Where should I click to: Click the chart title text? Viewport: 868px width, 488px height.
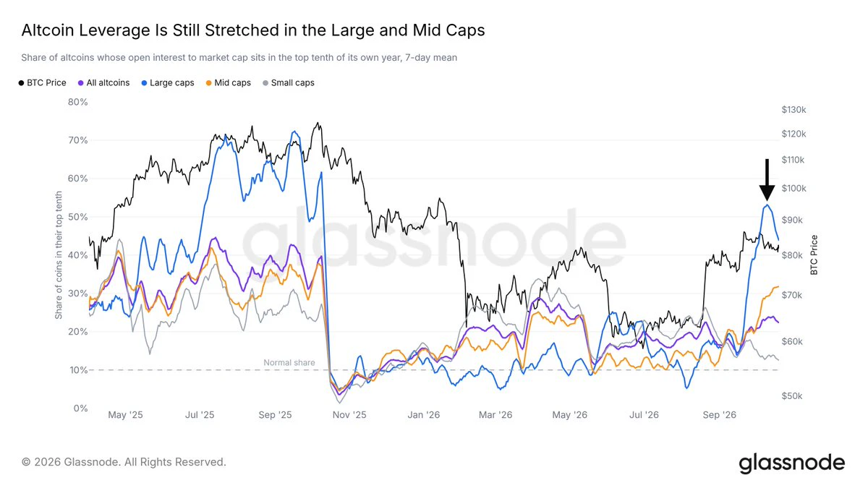pyautogui.click(x=253, y=30)
